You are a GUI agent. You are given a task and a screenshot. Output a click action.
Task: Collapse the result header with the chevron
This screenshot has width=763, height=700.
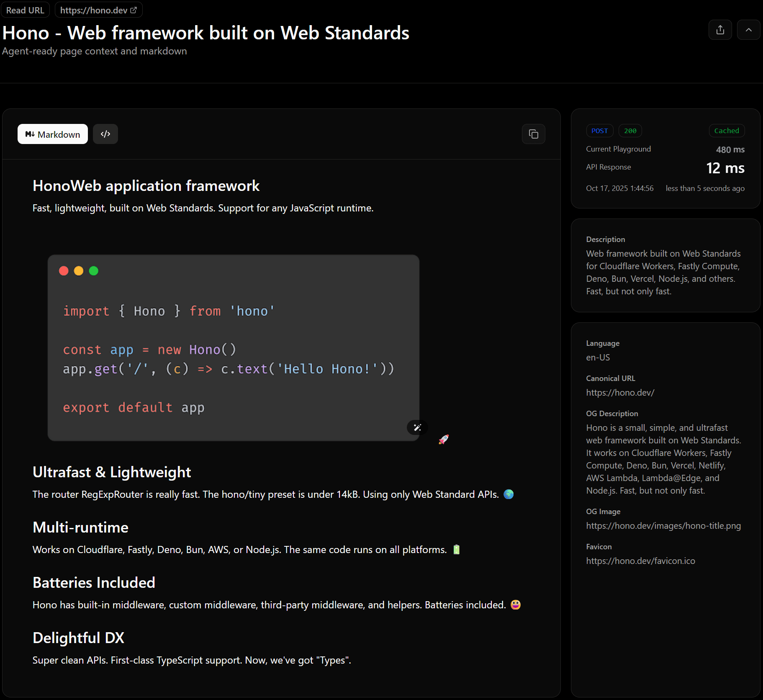[749, 30]
